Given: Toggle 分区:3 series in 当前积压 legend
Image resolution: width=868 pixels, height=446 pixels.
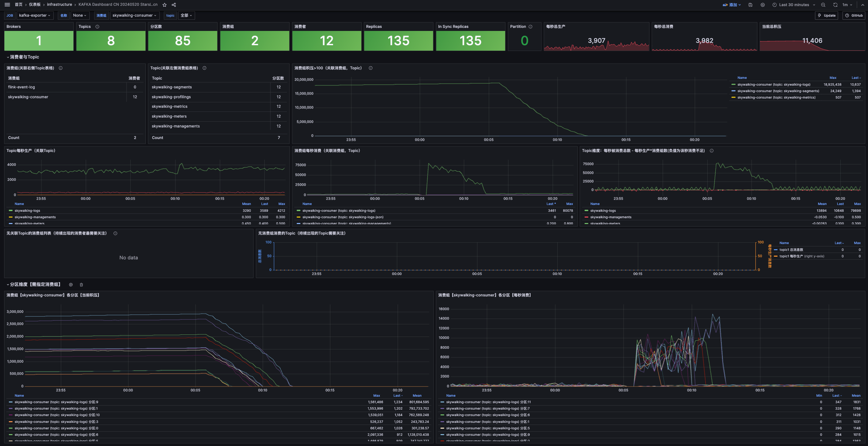Looking at the screenshot, I should (56, 422).
